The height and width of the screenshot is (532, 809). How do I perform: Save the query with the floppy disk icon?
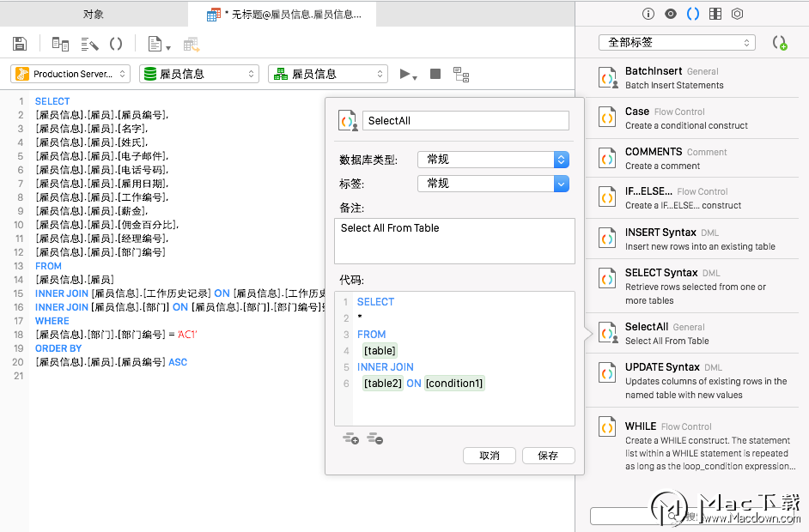20,44
